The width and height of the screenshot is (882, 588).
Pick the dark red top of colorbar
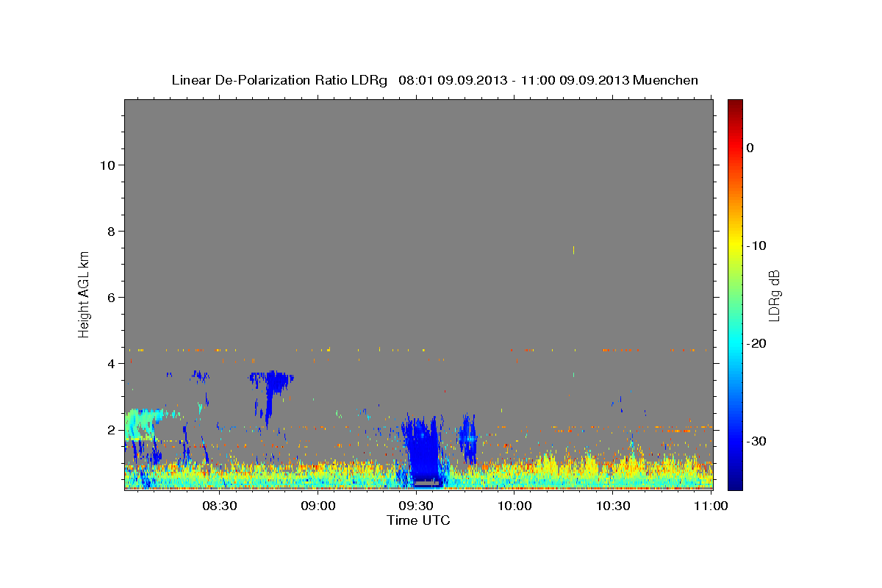(x=735, y=104)
